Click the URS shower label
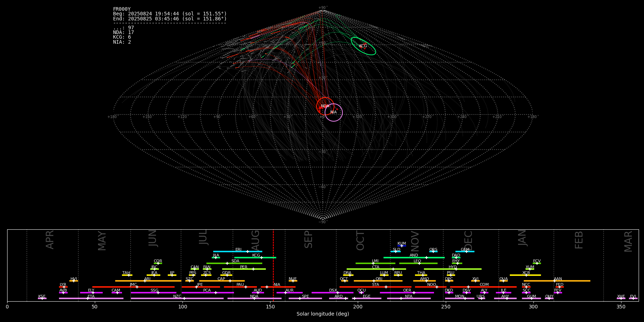 click(480, 297)
